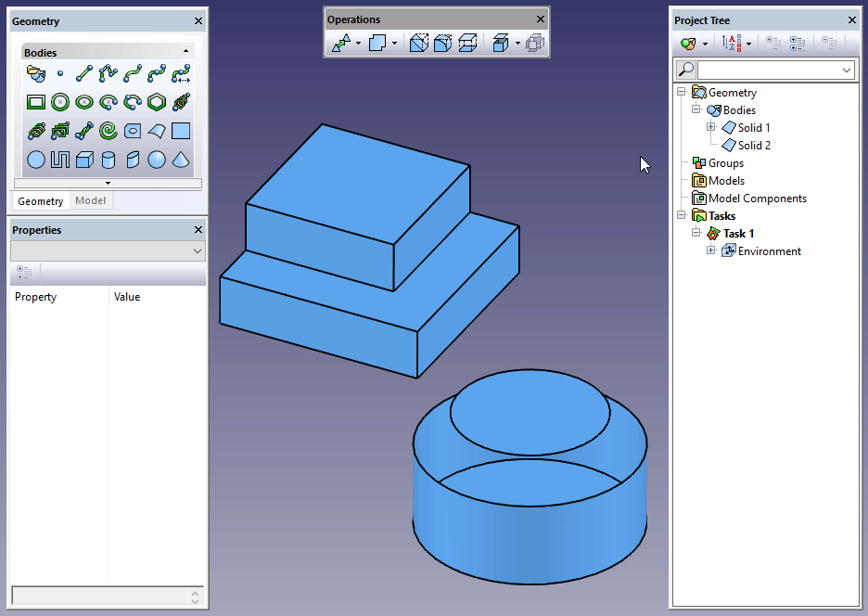
Task: Open the Transform operation dropdown arrow
Action: coord(358,43)
